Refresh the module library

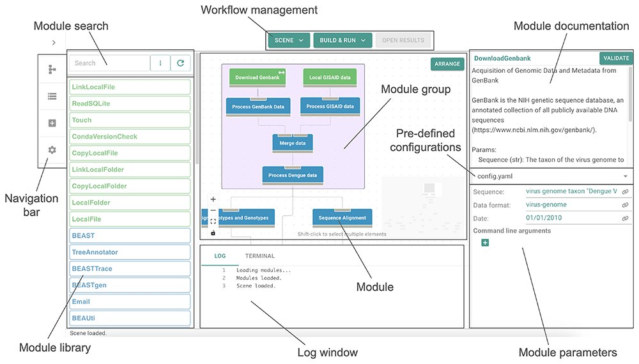181,63
